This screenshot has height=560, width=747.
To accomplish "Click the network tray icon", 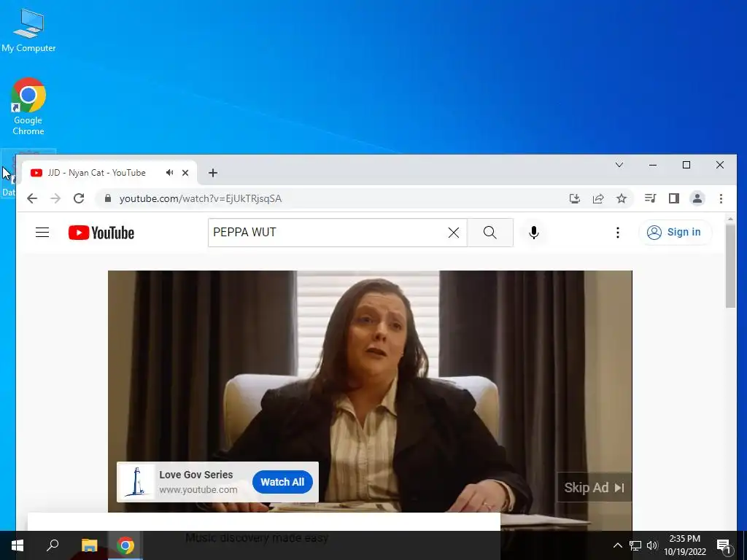I will coord(635,545).
